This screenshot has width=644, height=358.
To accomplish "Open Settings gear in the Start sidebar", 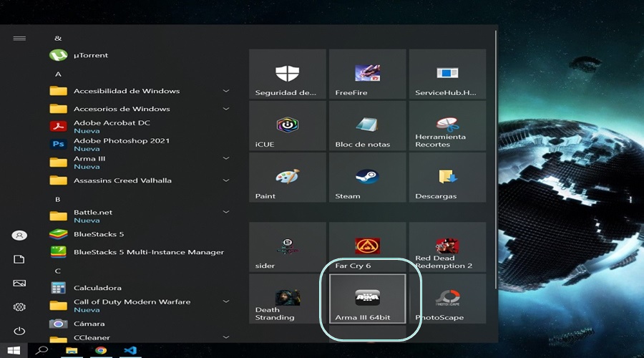I will [19, 307].
